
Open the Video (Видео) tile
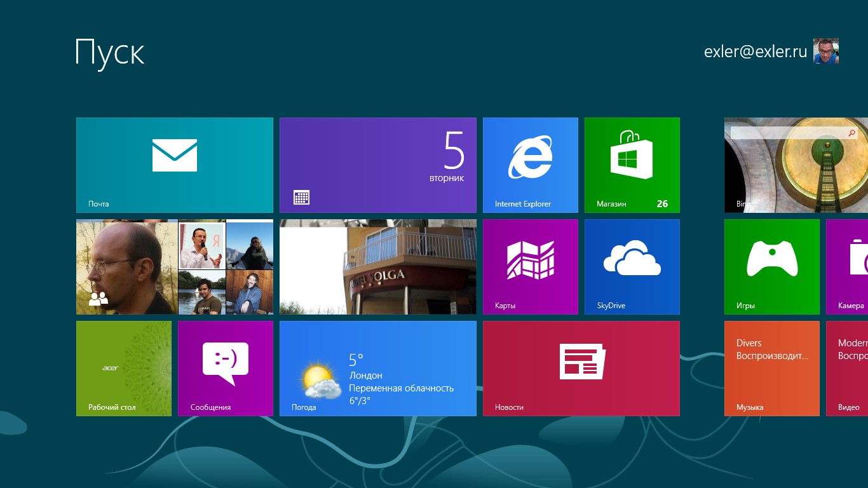point(848,369)
